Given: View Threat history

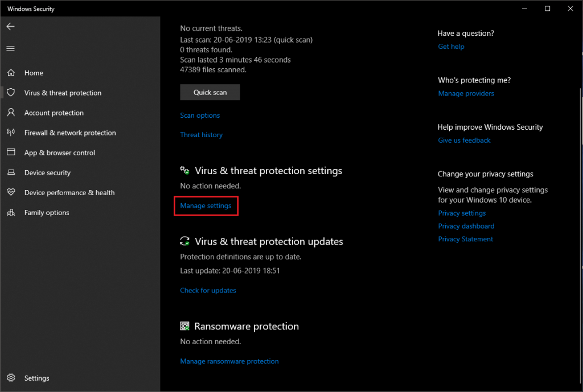Looking at the screenshot, I should point(201,134).
